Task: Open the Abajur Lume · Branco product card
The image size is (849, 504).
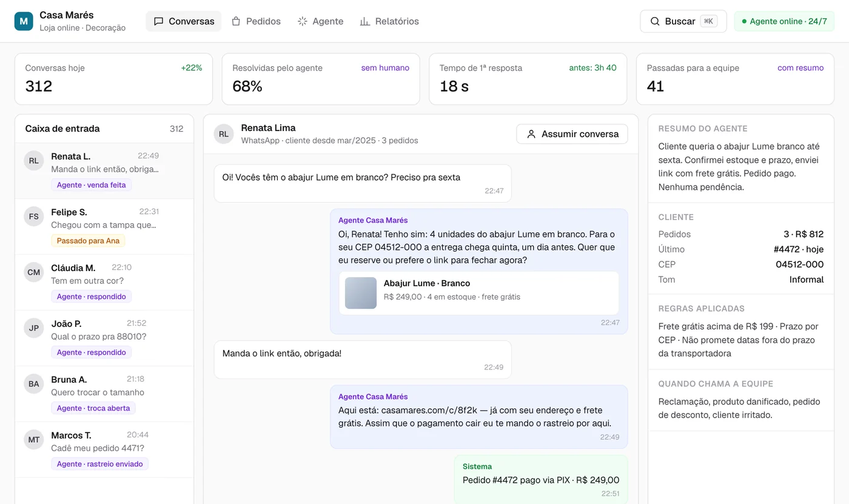Action: click(x=479, y=293)
